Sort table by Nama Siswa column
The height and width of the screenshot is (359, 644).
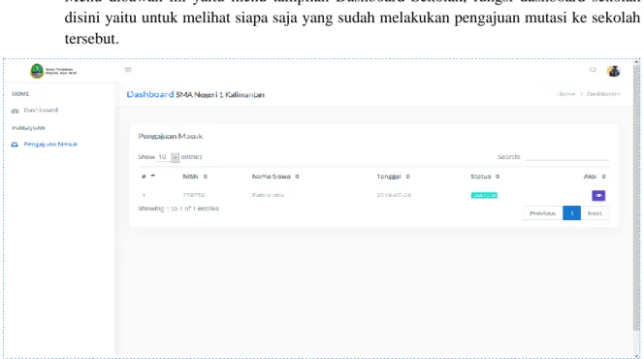tap(275, 177)
